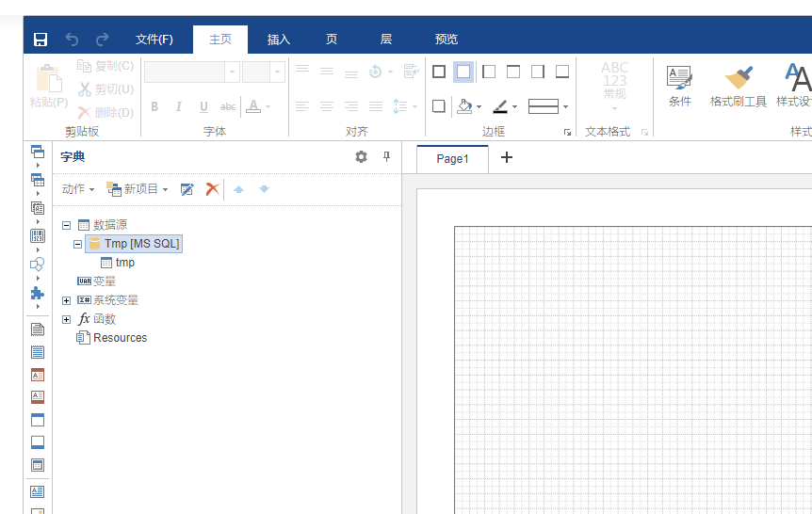Expand the 函数 node
Screen dimensions: 812x514
66,319
